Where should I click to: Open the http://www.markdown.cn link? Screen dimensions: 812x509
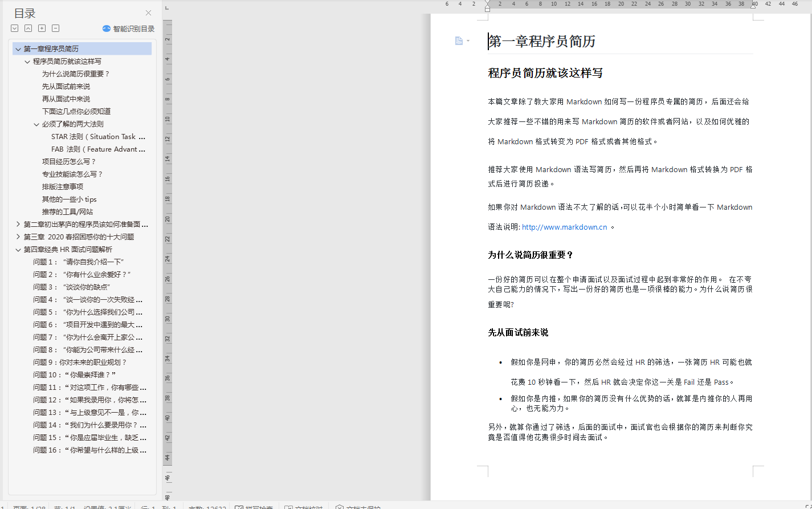pos(564,227)
